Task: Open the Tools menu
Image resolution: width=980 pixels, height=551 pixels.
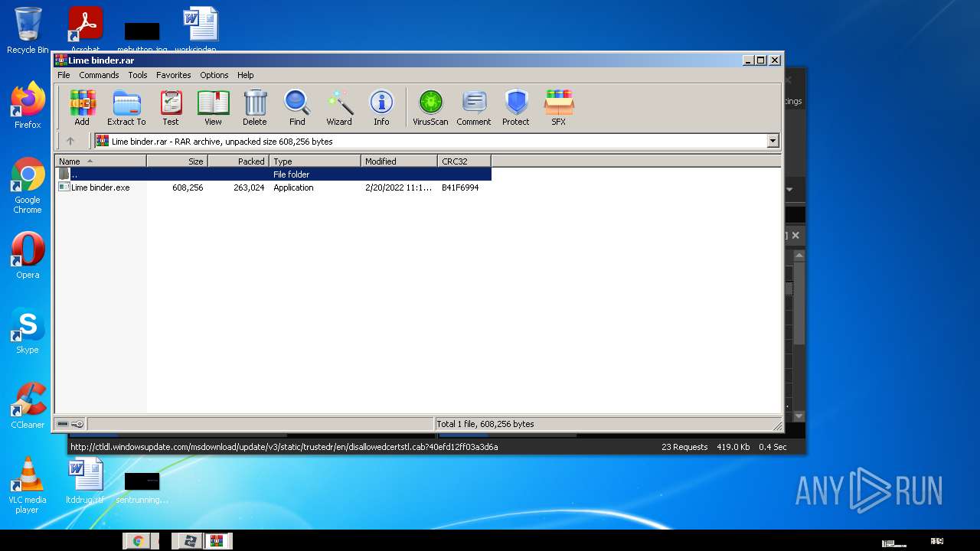Action: click(x=138, y=75)
